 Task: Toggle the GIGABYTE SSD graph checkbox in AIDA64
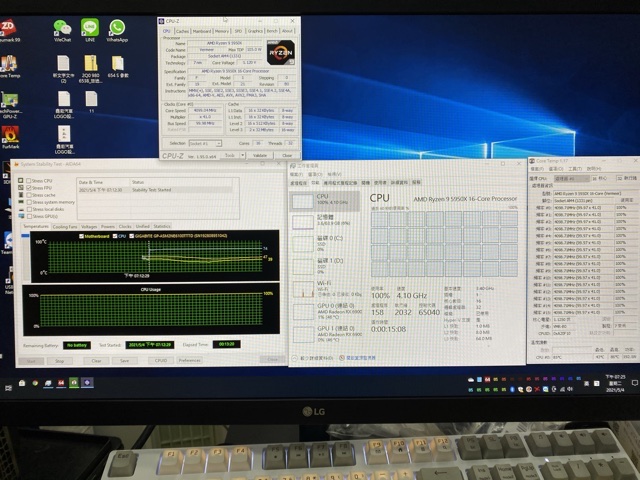pos(131,236)
